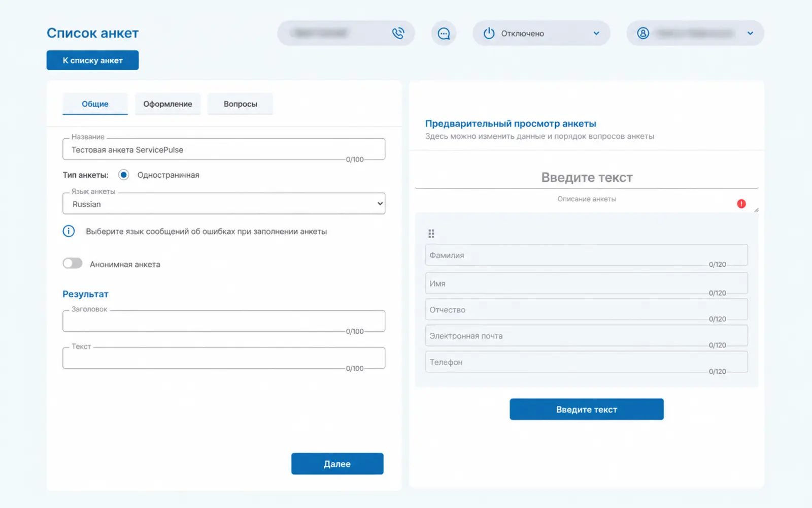Focus the Фамилия preview field
Screen dimensions: 812x508
587,255
